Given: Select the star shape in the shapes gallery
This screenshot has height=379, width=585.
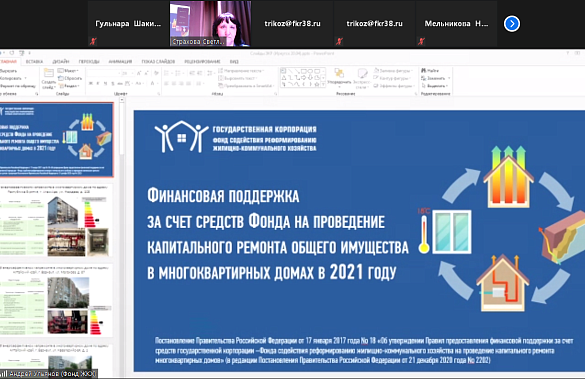Looking at the screenshot, I should pos(317,85).
